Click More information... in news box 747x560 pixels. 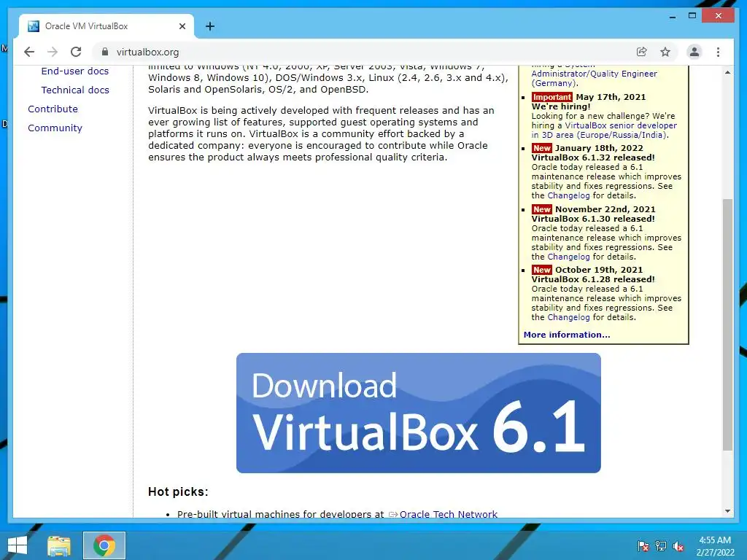click(566, 335)
